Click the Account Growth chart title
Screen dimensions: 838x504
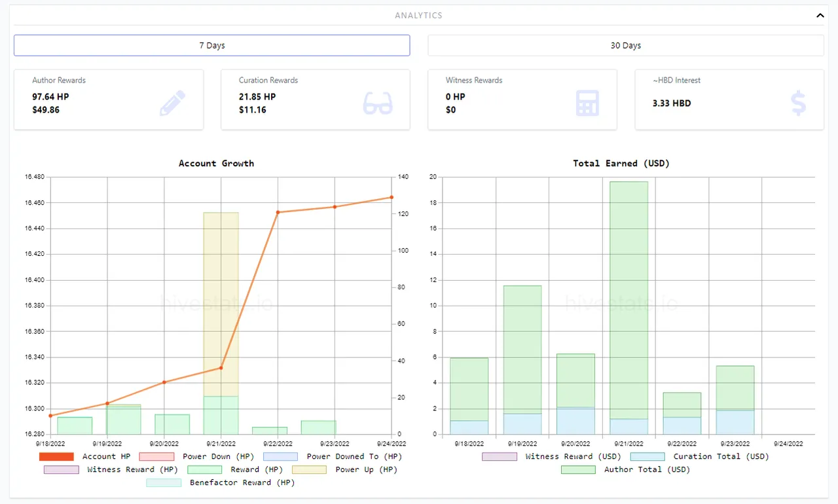pos(216,163)
